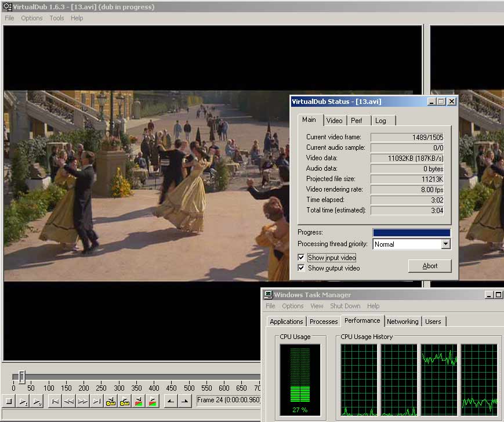Seek to the previous scene change

pos(139,401)
